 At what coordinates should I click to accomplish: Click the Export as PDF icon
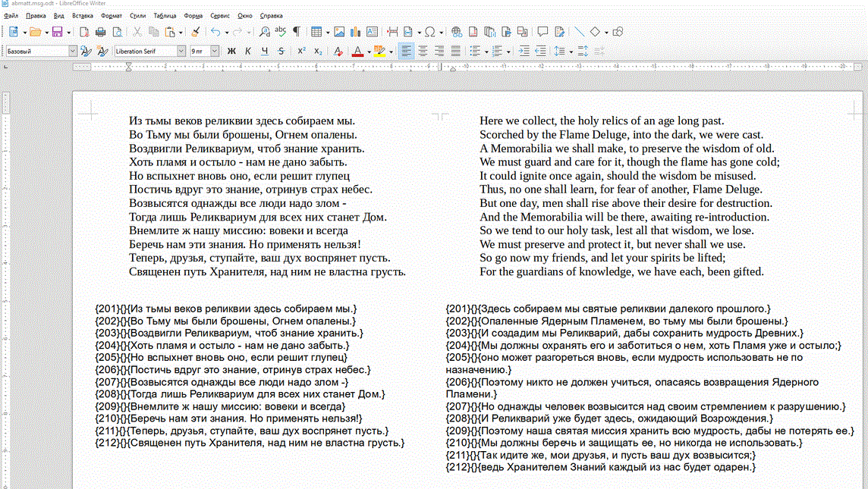pos(83,32)
